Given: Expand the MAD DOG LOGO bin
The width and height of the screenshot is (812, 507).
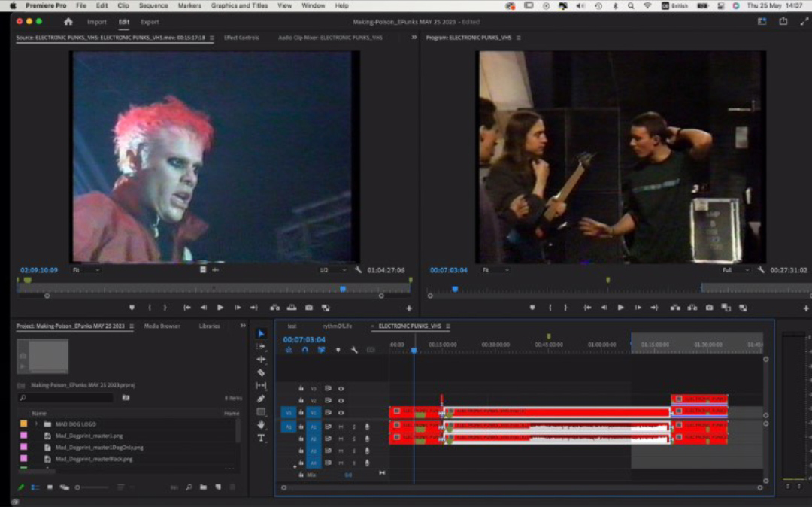Looking at the screenshot, I should click(x=36, y=424).
